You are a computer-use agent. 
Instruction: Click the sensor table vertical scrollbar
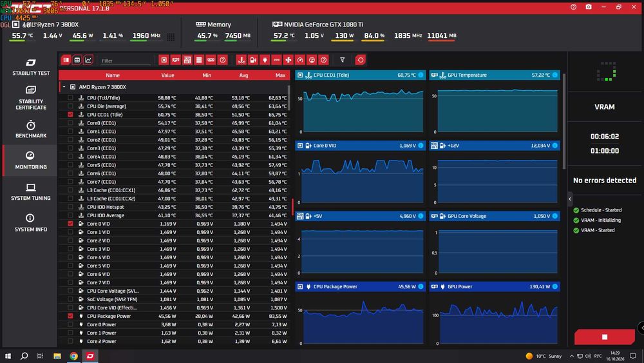coord(289,98)
